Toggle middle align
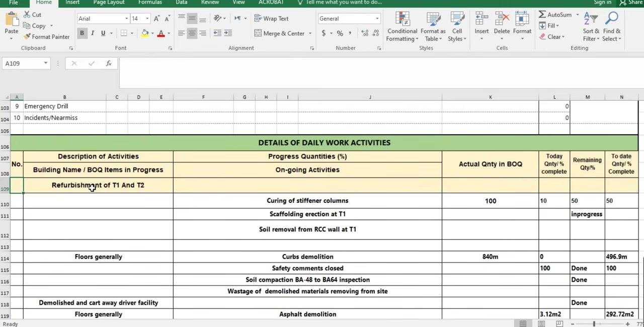 point(192,19)
